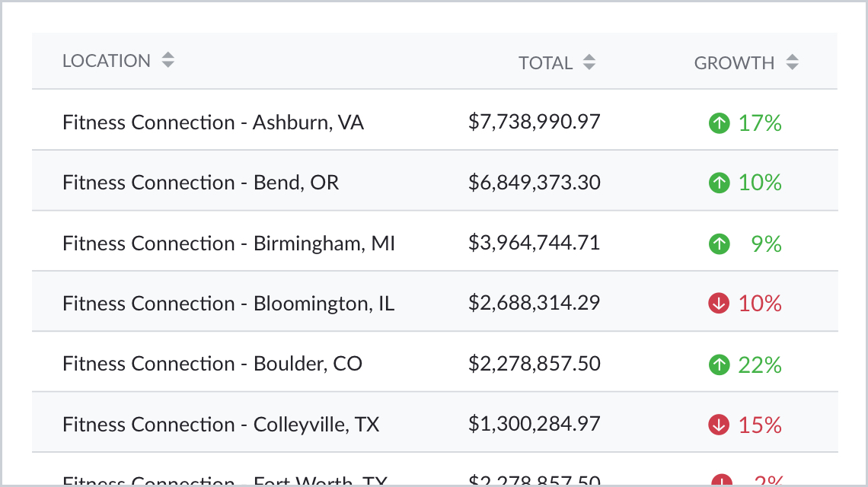Screen dimensions: 868x487
Task: Click the green up arrow for Ashburn, VA
Action: [719, 123]
